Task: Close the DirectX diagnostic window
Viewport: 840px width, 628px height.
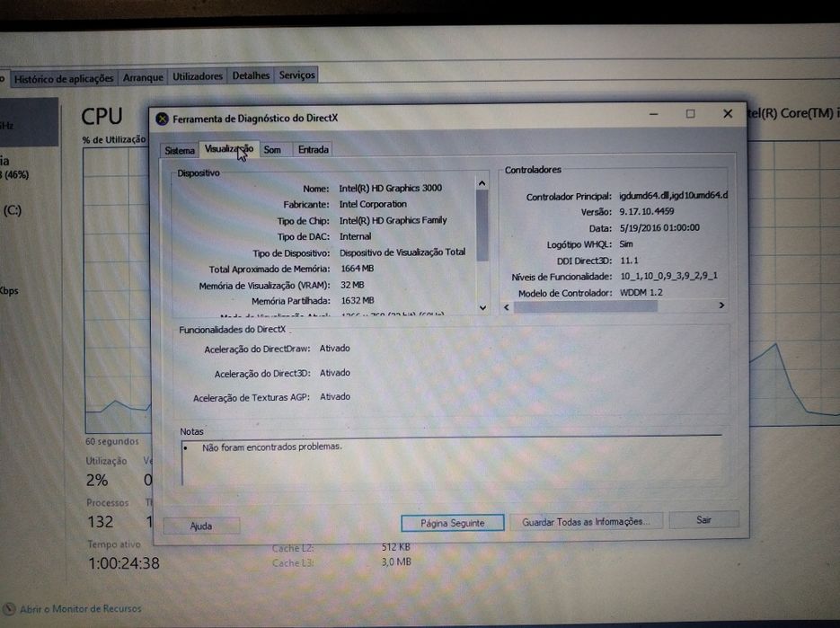Action: 728,113
